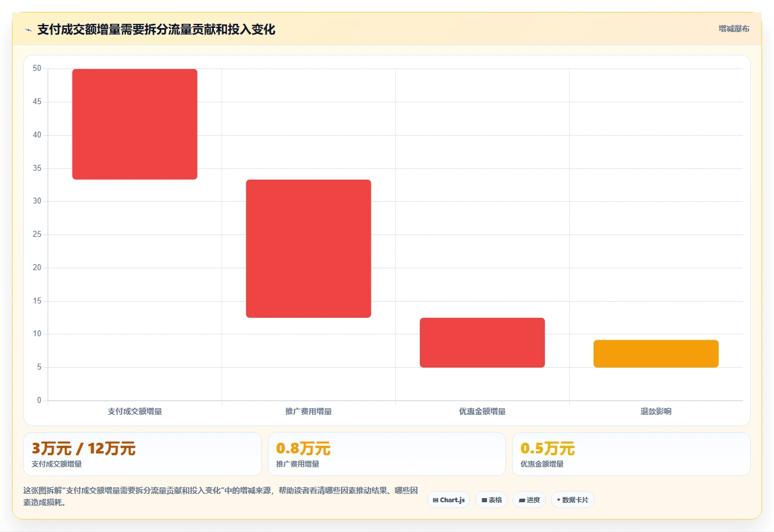Screen dimensions: 774x532
Task: Click the red 推广费用增量 waterfall bar
Action: [x=308, y=249]
